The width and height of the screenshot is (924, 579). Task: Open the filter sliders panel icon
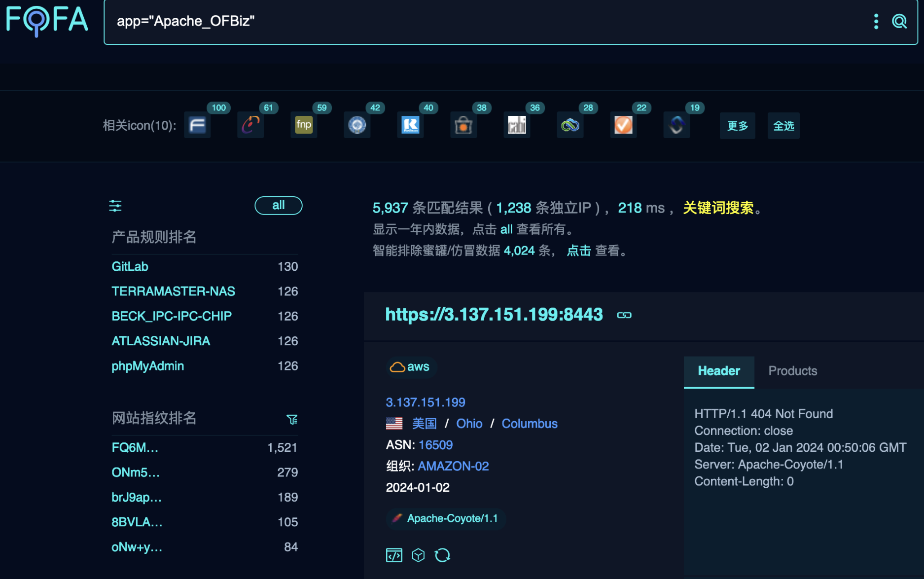115,206
